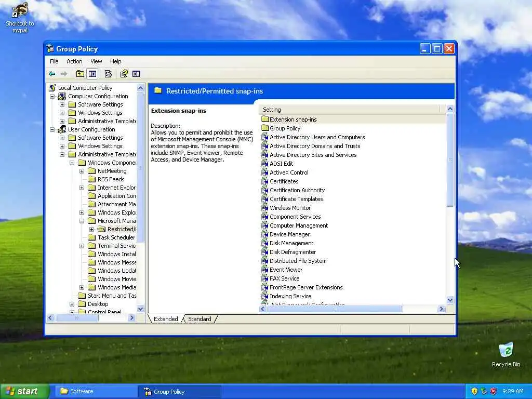Expand the NetMeeting tree node

[x=82, y=171]
